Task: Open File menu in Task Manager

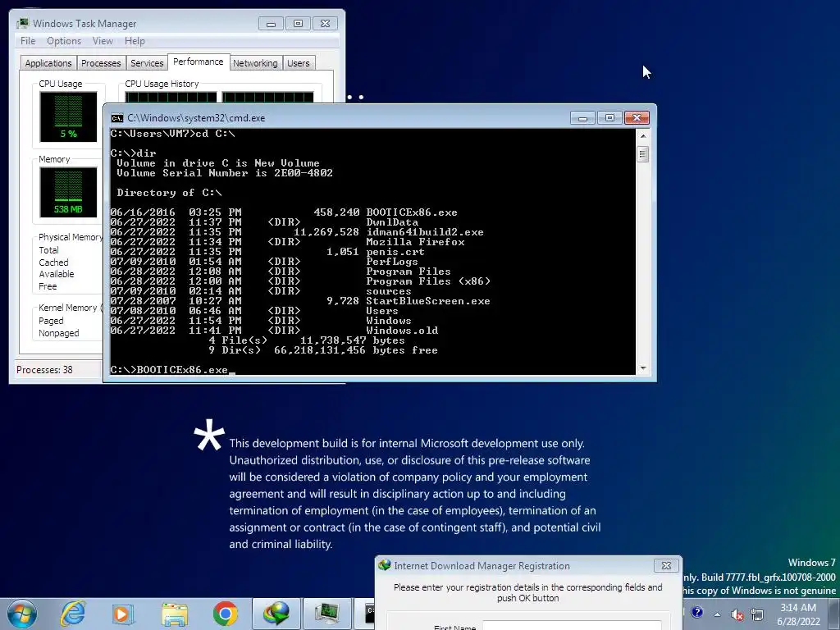Action: click(28, 41)
